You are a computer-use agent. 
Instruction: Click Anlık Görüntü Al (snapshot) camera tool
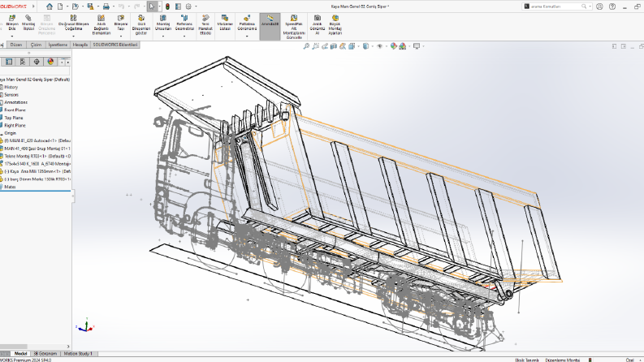[x=317, y=24]
